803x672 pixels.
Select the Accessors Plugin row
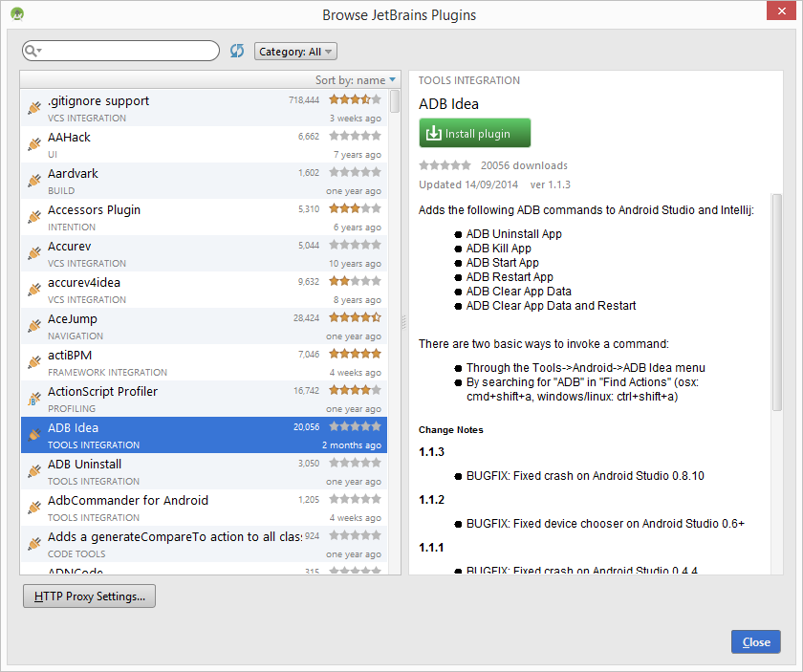coord(204,217)
